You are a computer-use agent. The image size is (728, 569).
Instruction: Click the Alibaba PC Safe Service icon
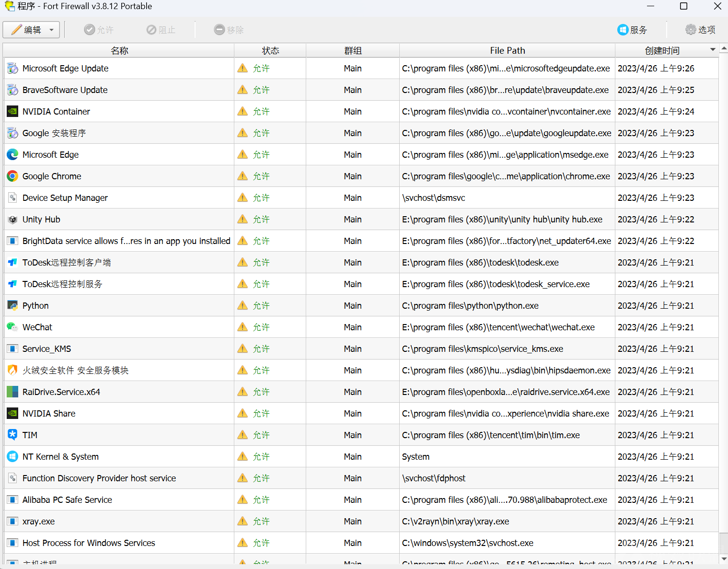12,500
